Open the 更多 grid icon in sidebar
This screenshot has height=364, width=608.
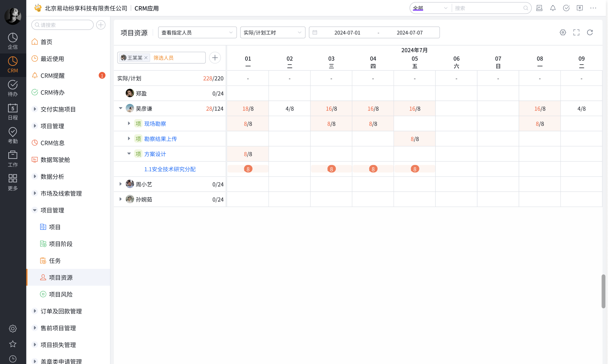(13, 182)
